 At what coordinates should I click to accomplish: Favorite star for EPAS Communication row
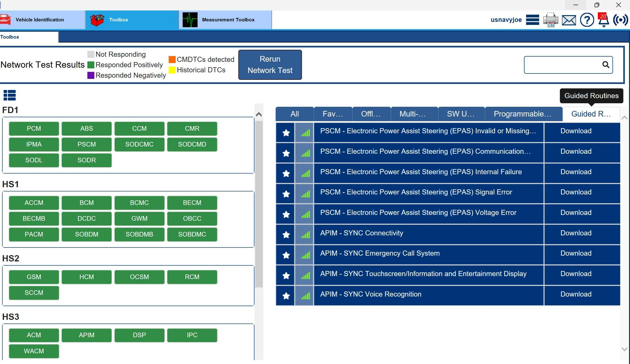(x=286, y=153)
